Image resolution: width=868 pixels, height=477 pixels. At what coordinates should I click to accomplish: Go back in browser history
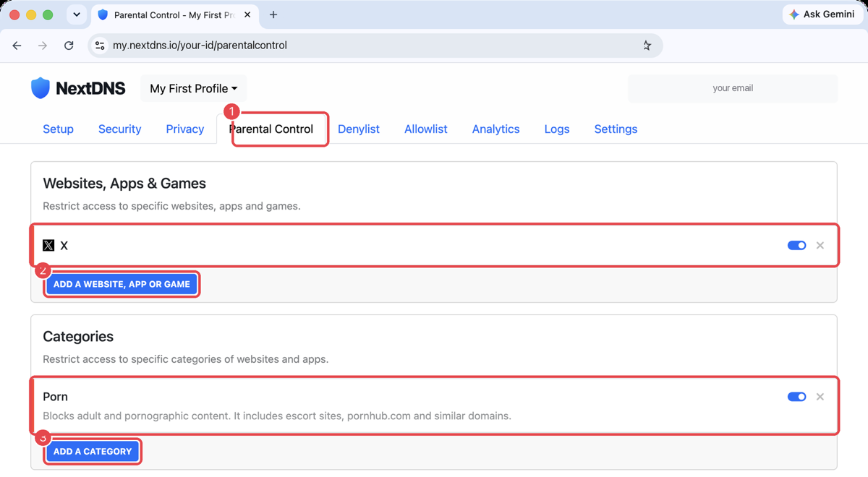pyautogui.click(x=17, y=46)
